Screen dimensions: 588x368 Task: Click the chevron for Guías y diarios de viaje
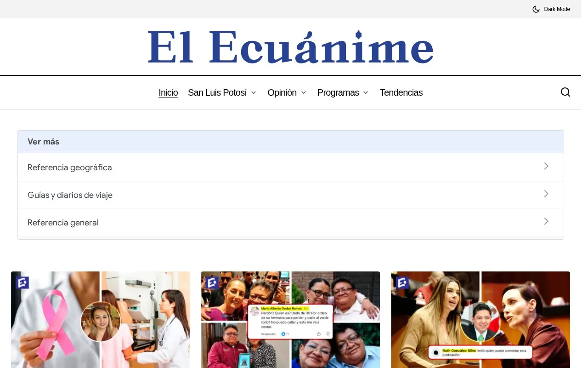pyautogui.click(x=546, y=194)
